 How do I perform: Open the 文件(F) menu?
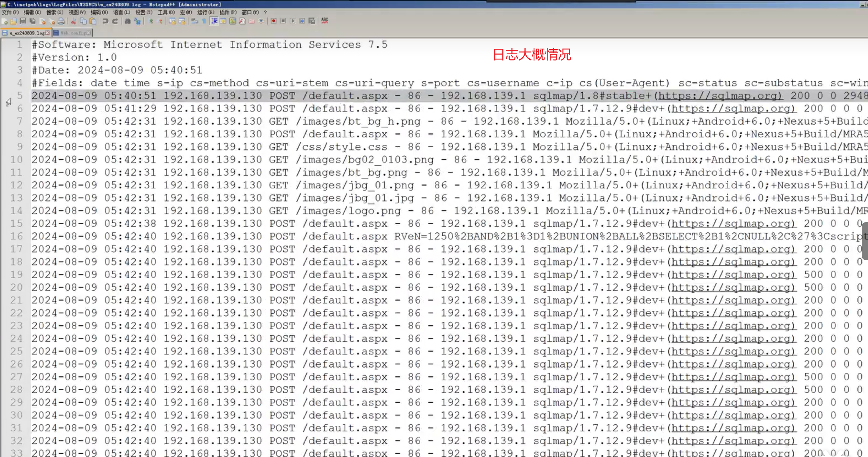[10, 12]
